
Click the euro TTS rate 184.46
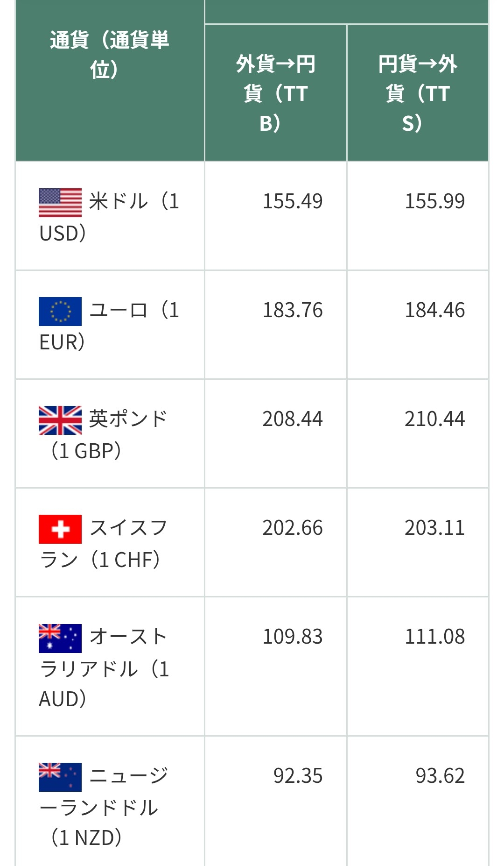click(x=434, y=311)
